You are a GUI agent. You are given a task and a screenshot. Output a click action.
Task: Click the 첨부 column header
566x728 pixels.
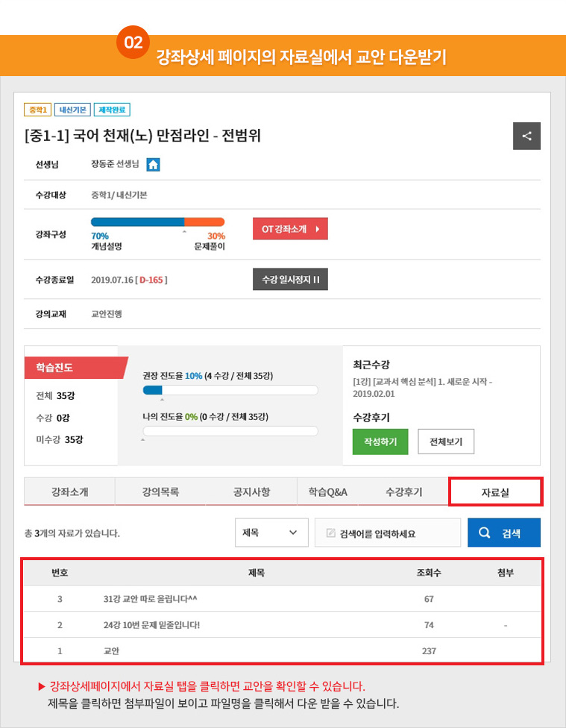(505, 573)
